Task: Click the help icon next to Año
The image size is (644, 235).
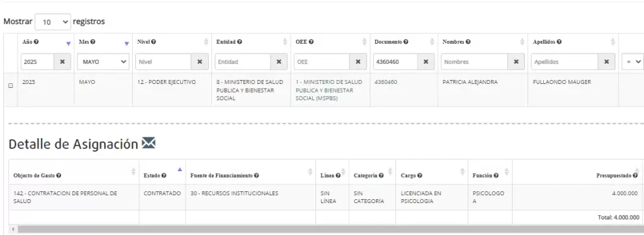Action: pos(36,42)
